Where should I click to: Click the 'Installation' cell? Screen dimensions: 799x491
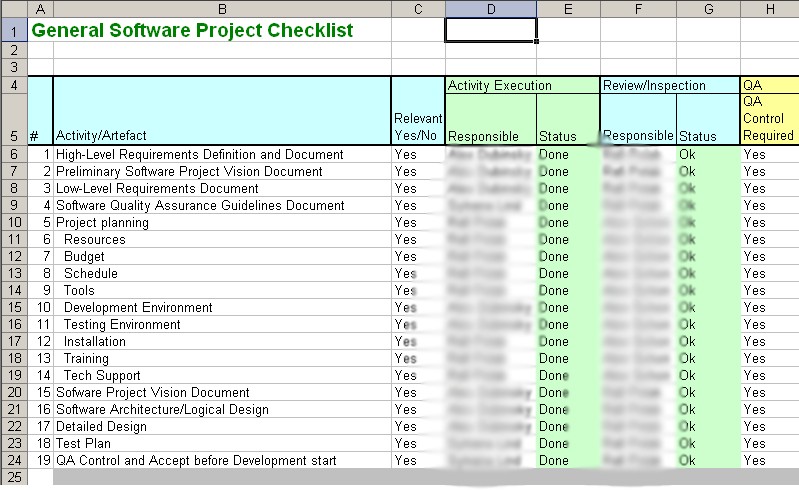pyautogui.click(x=222, y=341)
